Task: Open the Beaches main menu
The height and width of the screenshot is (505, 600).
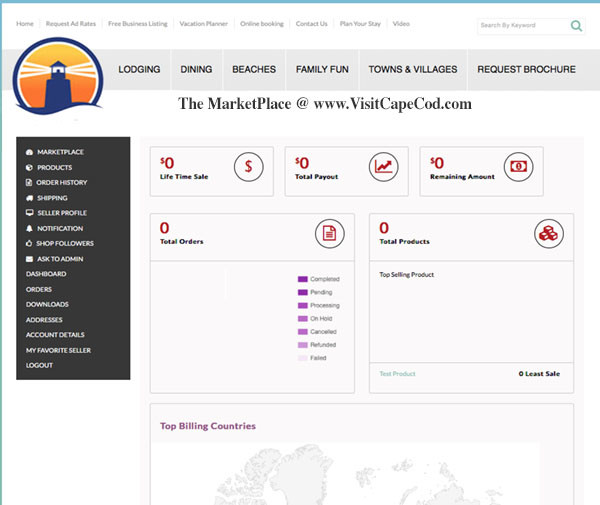Action: coord(254,69)
